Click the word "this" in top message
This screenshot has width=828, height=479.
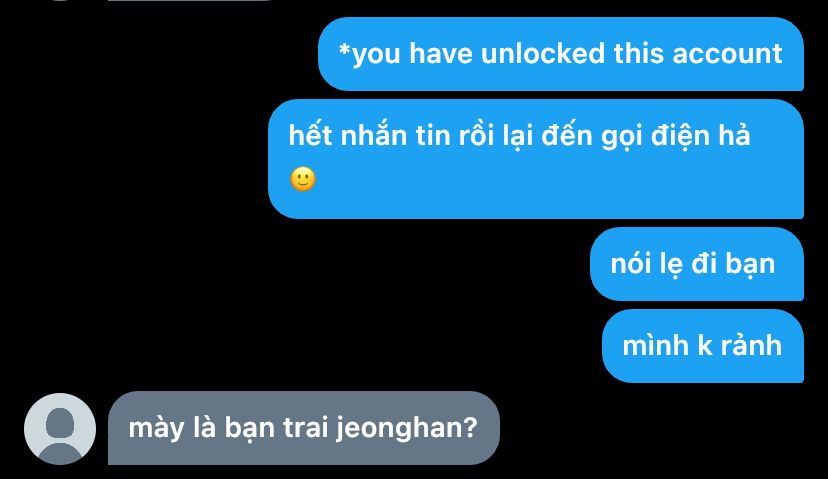(638, 53)
